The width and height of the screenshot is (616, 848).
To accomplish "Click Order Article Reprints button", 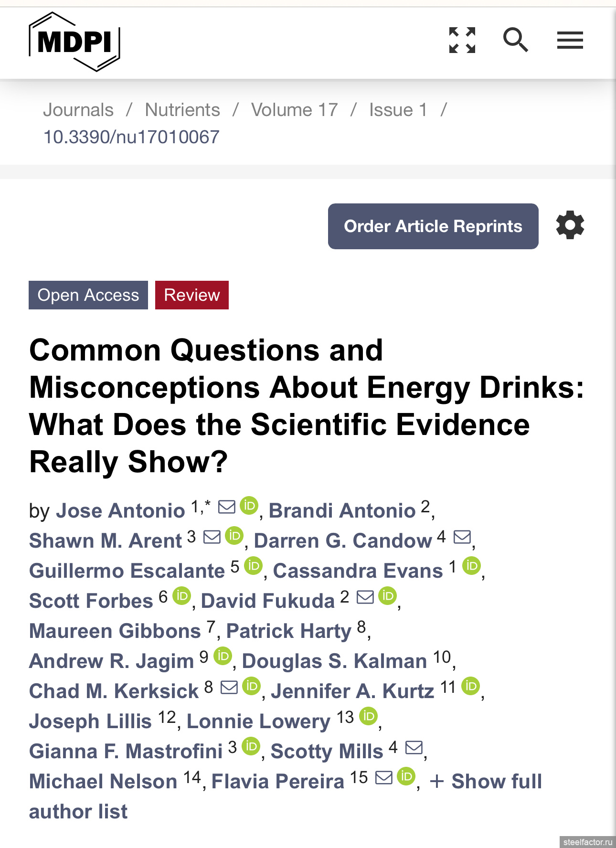I will point(433,226).
